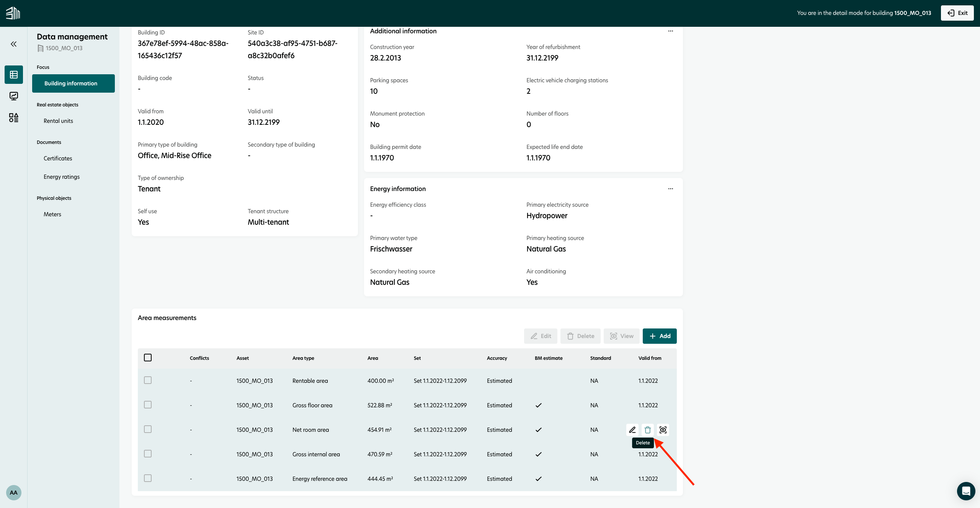Screen dimensions: 980x508
Task: Open Certificates under Documents in sidebar
Action: pos(58,158)
